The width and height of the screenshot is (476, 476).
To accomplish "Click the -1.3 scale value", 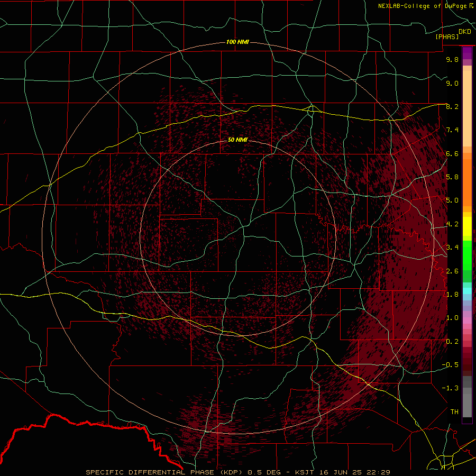I will [x=450, y=388].
